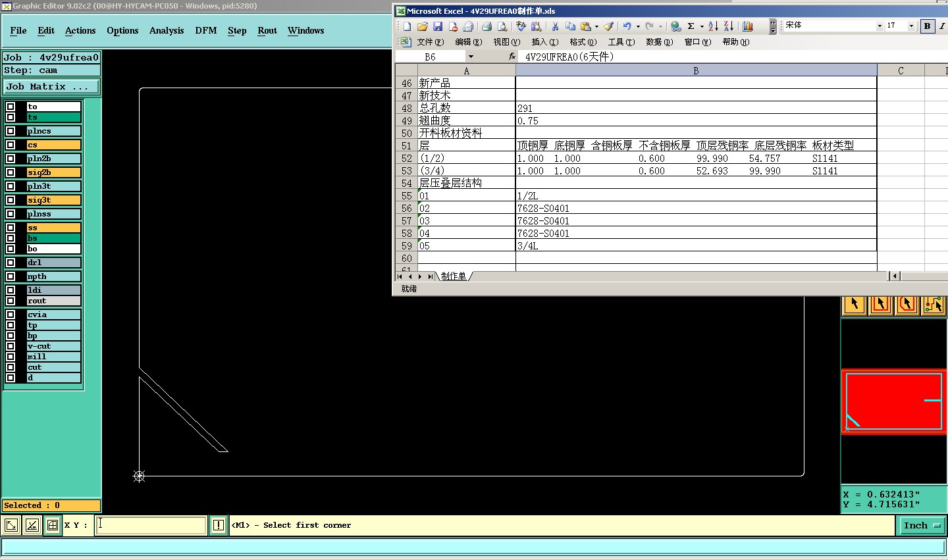Click Excel Chart Wizard icon
948x560 pixels.
748,26
